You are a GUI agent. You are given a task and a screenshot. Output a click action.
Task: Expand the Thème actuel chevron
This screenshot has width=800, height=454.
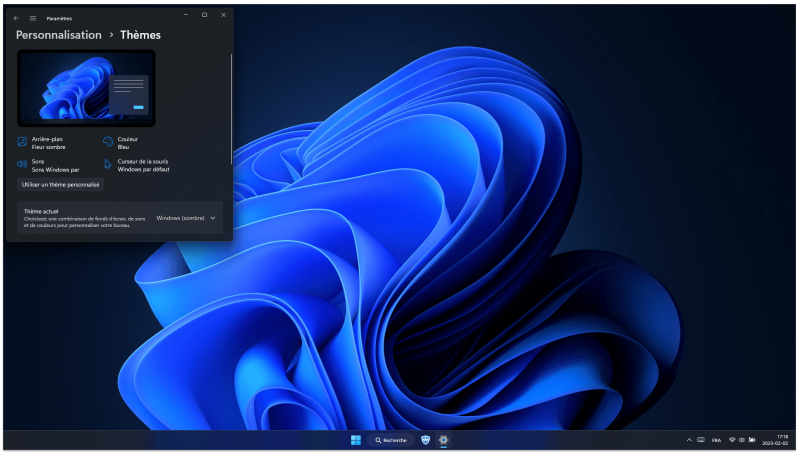tap(213, 218)
